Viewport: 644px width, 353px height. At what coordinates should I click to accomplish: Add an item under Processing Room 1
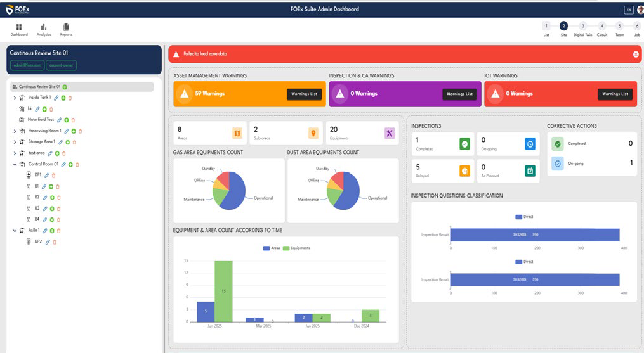click(74, 131)
